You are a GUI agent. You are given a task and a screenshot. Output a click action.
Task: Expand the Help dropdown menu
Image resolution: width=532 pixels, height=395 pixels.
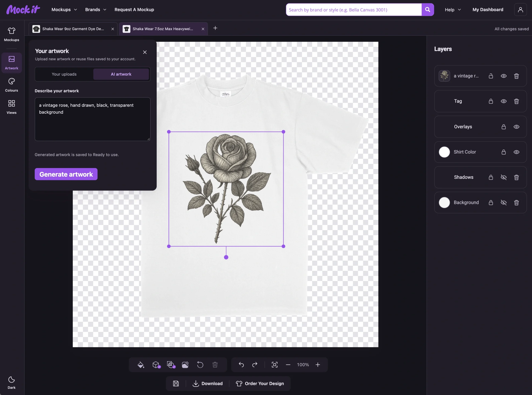pyautogui.click(x=453, y=10)
